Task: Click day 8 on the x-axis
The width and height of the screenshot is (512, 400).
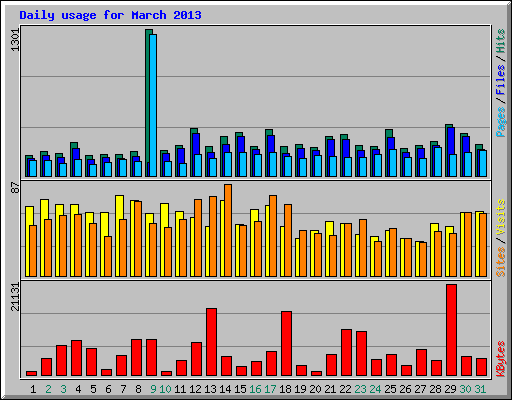Action: click(x=138, y=389)
